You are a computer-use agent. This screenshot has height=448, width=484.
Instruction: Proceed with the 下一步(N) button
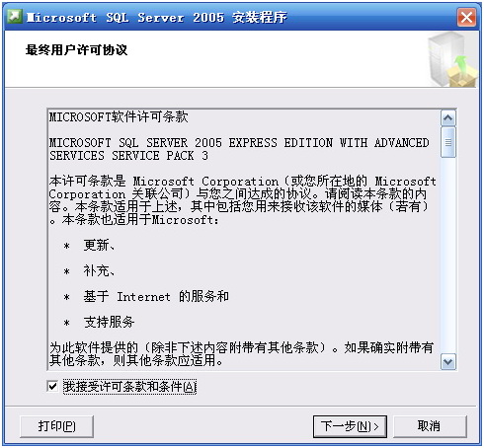point(350,426)
